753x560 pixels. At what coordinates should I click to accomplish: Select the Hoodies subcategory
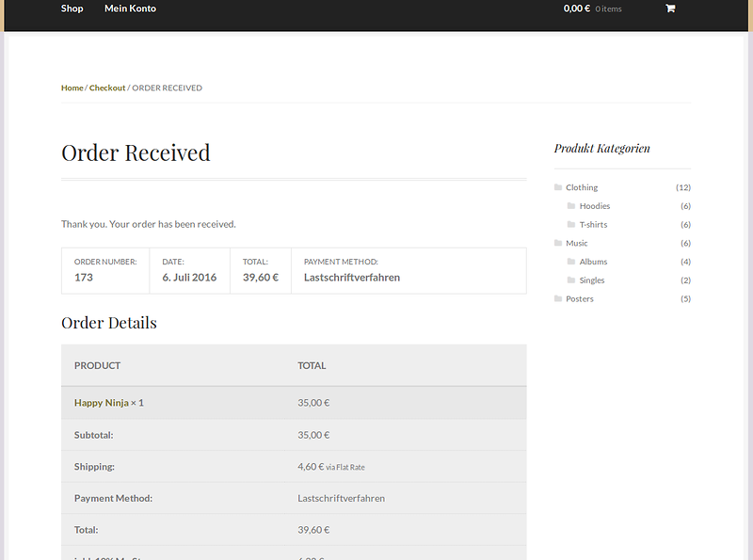click(x=595, y=206)
